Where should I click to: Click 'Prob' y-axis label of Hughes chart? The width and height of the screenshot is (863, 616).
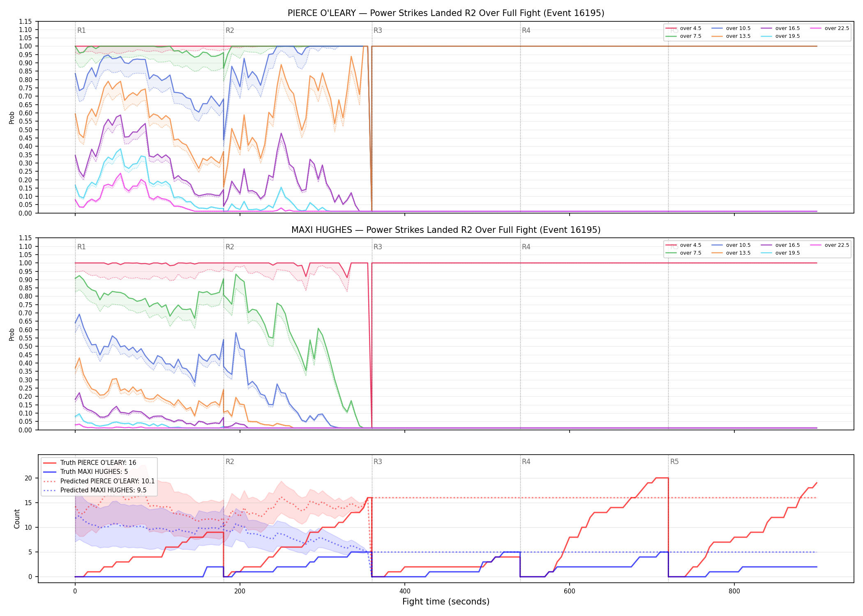coord(12,334)
